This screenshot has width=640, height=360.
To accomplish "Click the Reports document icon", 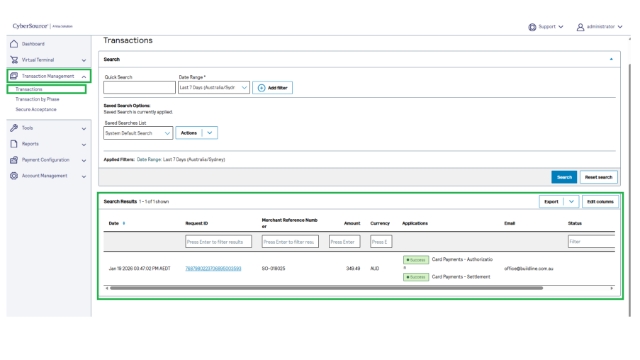I will tap(14, 144).
